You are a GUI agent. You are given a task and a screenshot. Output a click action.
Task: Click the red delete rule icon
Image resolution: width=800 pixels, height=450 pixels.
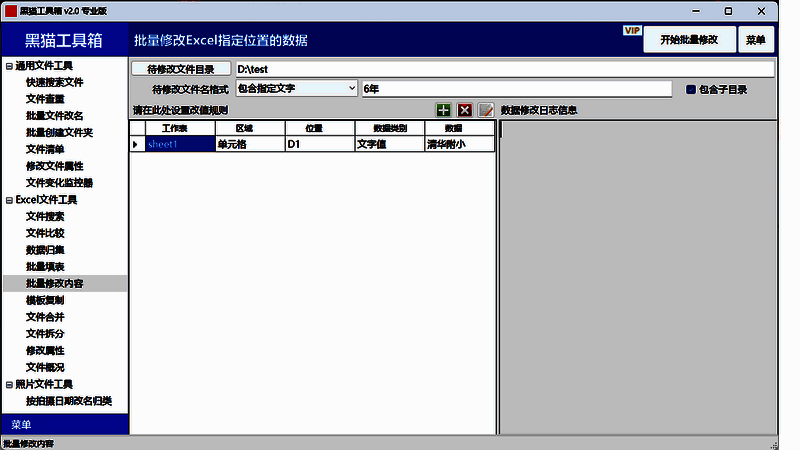point(464,110)
